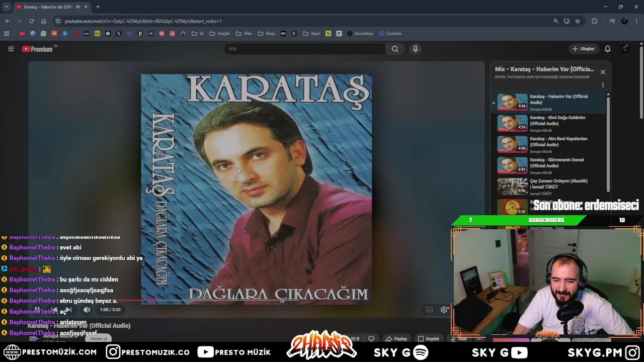Image resolution: width=644 pixels, height=362 pixels.
Task: Click the dislike thumbs-down button
Action: pos(371,339)
